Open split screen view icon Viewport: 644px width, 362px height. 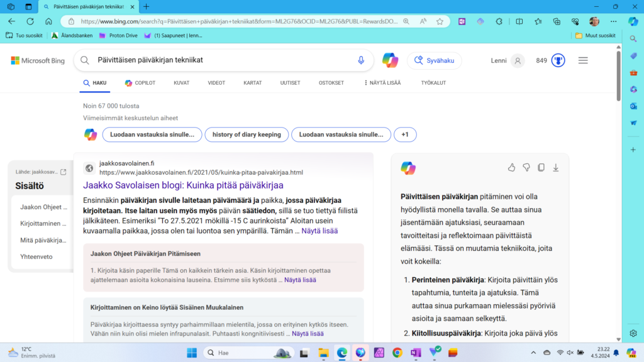pyautogui.click(x=519, y=21)
